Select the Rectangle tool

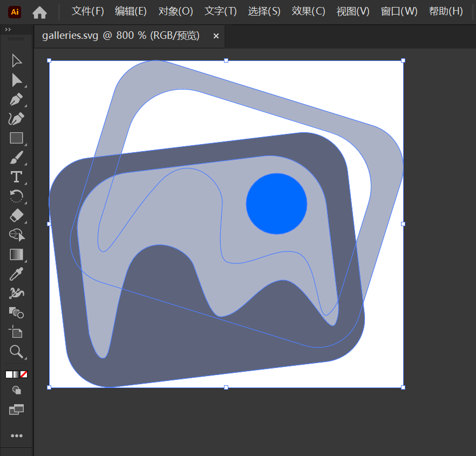pyautogui.click(x=16, y=138)
